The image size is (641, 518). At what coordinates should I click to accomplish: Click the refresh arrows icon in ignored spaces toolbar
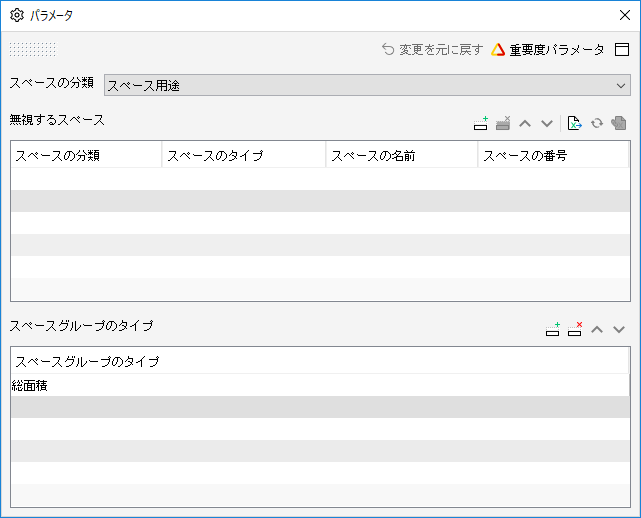click(x=597, y=123)
